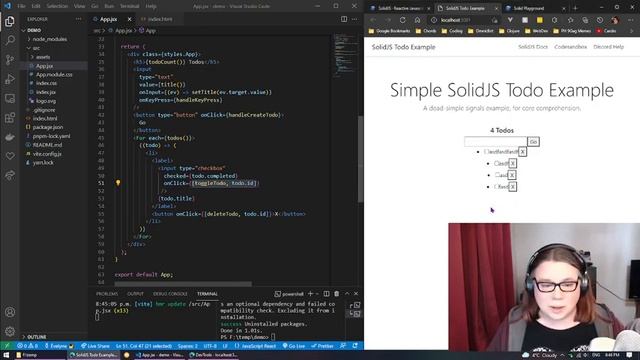Open the Search view in the activity bar
Image resolution: width=640 pixels, height=360 pixels.
[x=10, y=40]
